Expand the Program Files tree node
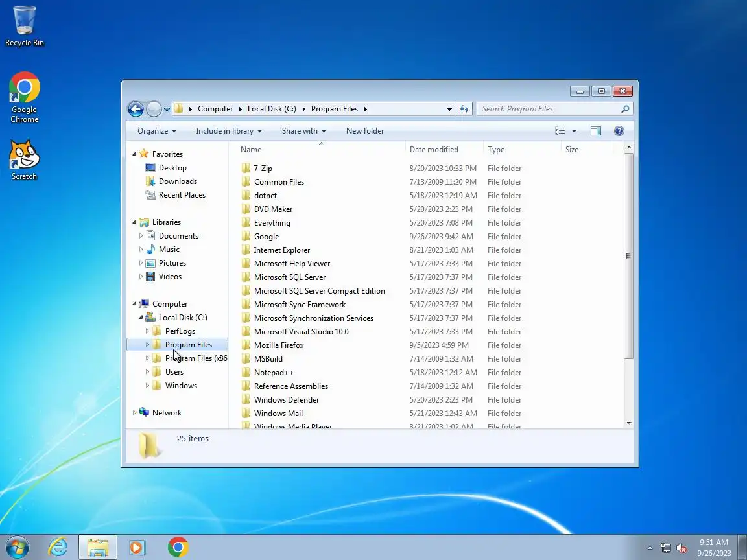Viewport: 747px width, 560px height. coord(147,344)
